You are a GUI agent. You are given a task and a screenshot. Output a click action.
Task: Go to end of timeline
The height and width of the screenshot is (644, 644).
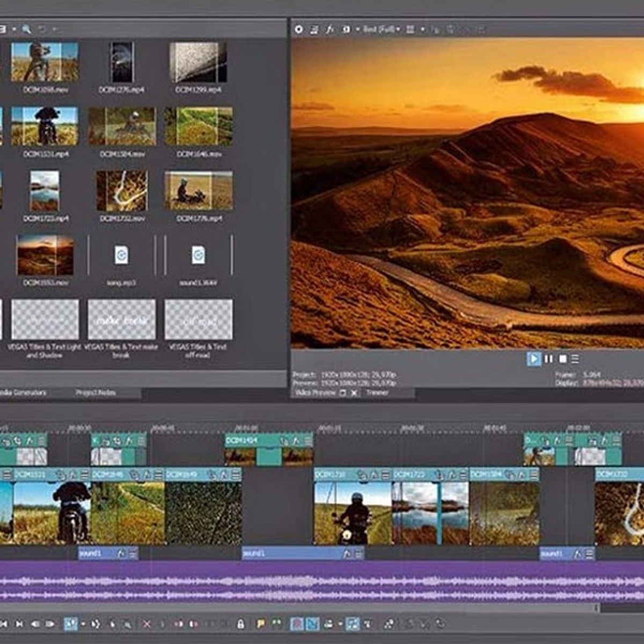pos(19,624)
